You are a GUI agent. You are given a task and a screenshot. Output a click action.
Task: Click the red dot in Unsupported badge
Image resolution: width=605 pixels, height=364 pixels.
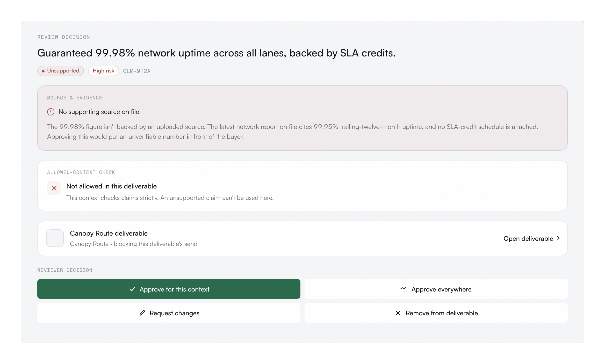click(x=43, y=71)
